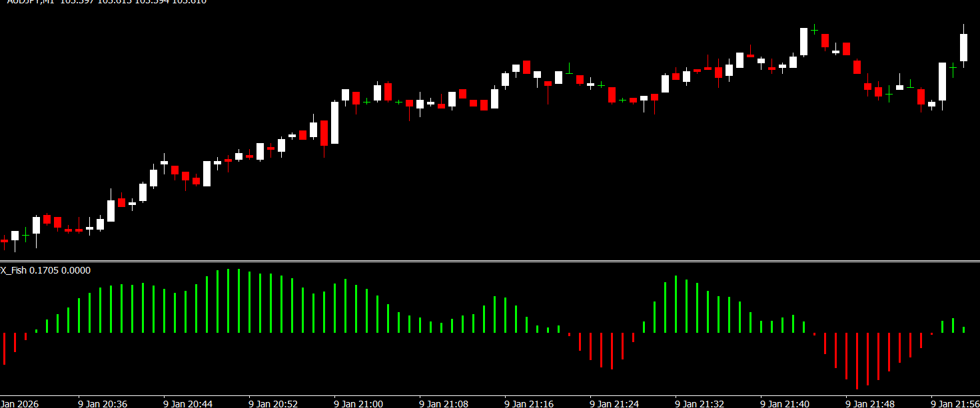Viewport: 980px width, 408px height.
Task: Select the 9 Jan 21:08 time label
Action: click(x=444, y=403)
